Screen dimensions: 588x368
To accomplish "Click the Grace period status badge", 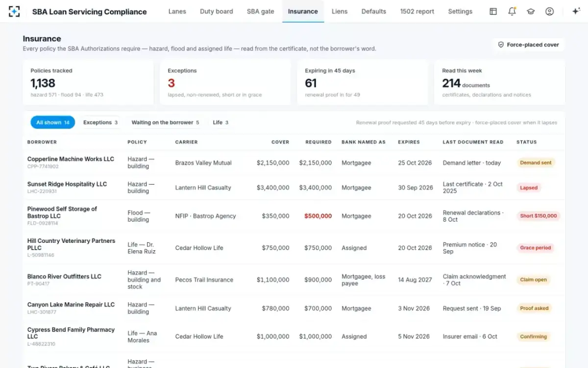I will pos(536,248).
